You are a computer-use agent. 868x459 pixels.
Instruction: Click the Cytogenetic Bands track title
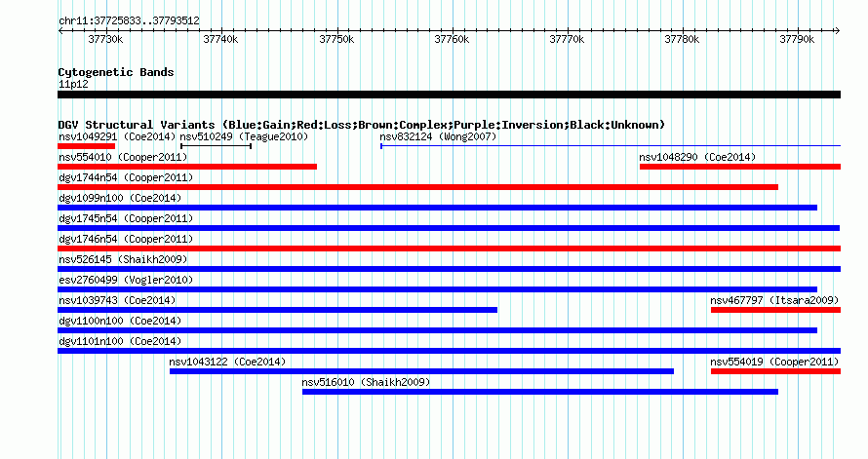click(116, 72)
